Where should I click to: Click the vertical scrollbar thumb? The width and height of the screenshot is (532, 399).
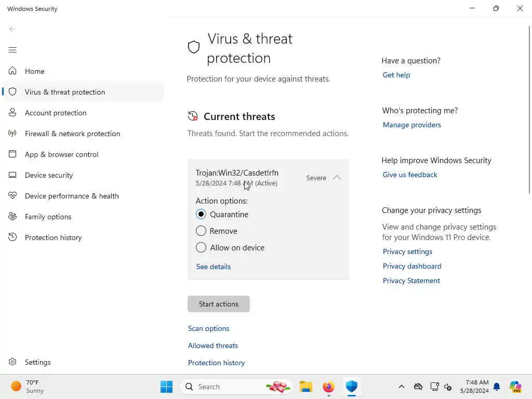[x=529, y=110]
